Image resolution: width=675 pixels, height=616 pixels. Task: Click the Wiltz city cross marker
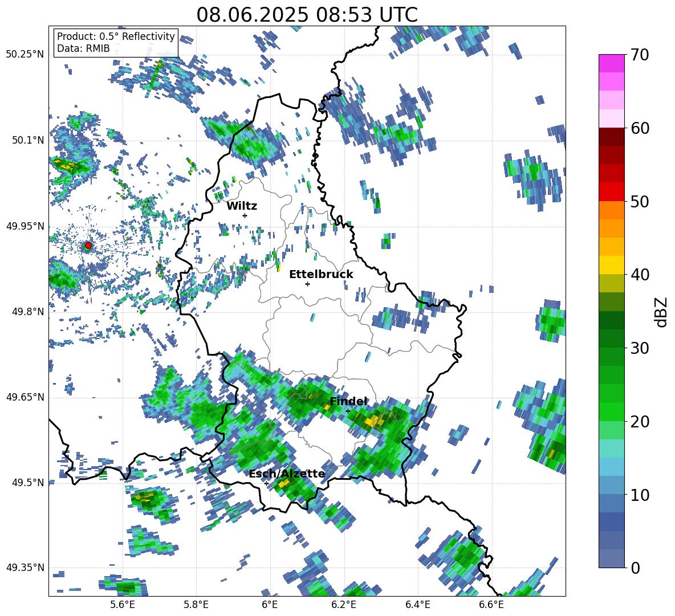(245, 215)
